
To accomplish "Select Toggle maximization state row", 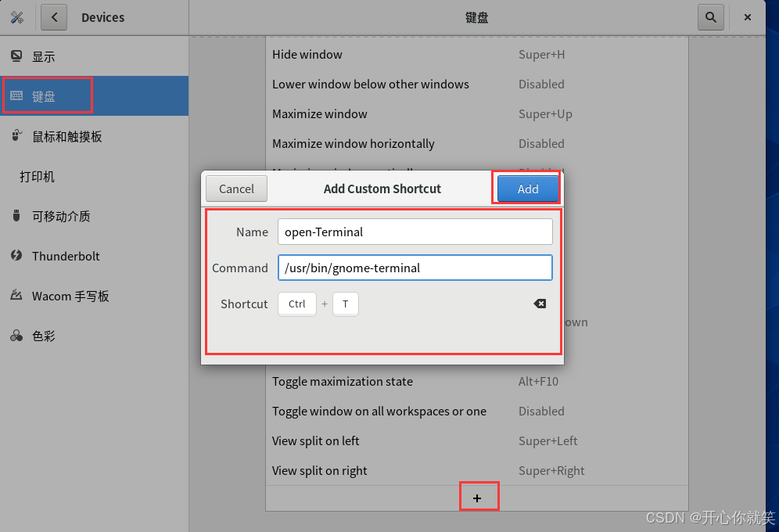I will pyautogui.click(x=477, y=382).
